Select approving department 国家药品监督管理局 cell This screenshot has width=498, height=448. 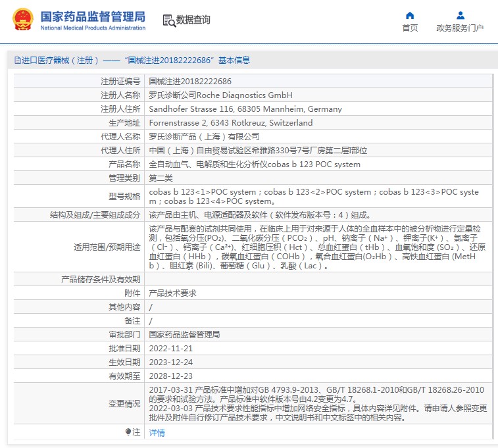tap(184, 334)
